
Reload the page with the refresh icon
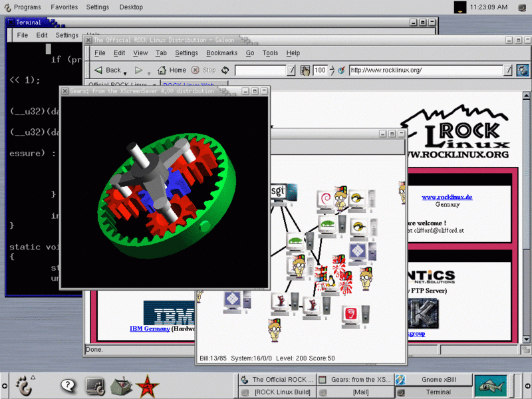coord(225,70)
